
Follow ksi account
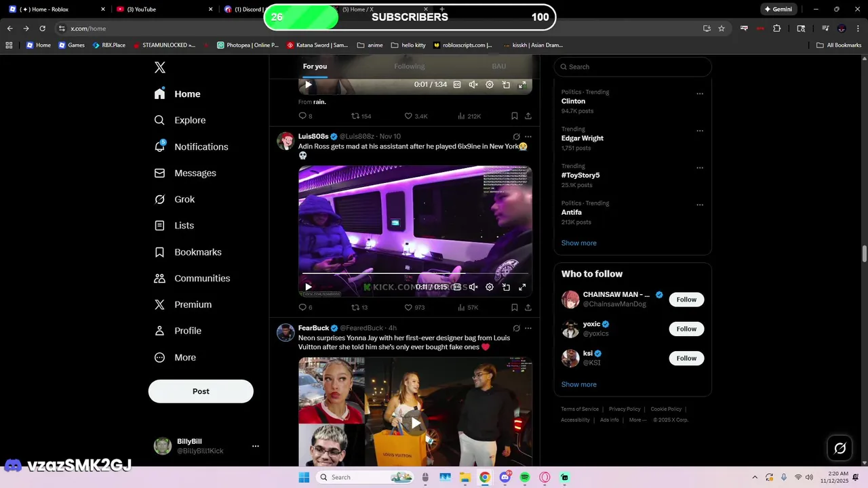point(686,358)
